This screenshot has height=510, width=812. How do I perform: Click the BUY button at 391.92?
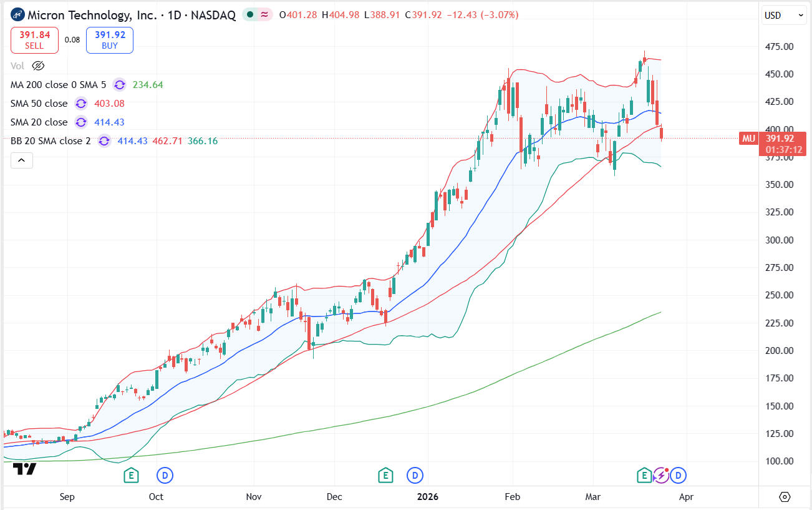tap(110, 40)
